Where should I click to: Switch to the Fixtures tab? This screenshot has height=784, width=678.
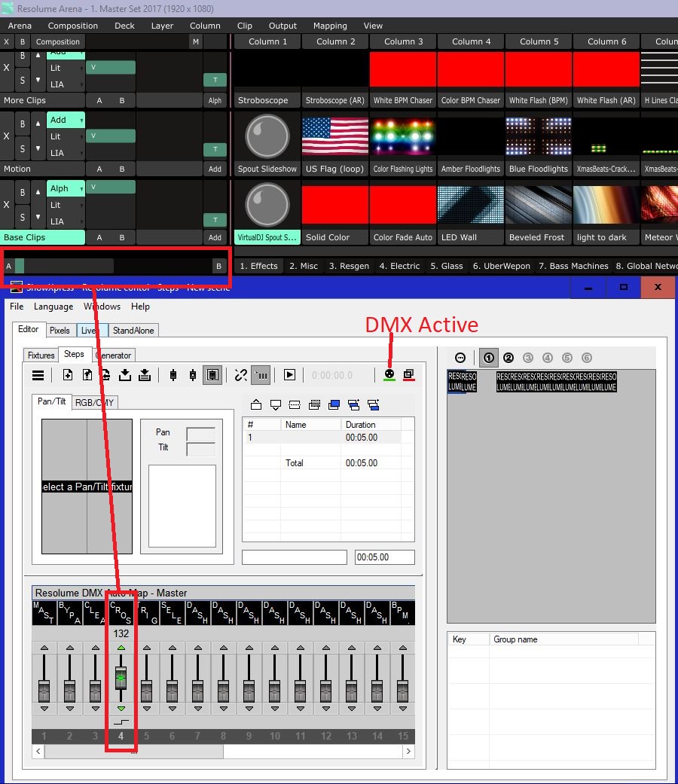(41, 355)
